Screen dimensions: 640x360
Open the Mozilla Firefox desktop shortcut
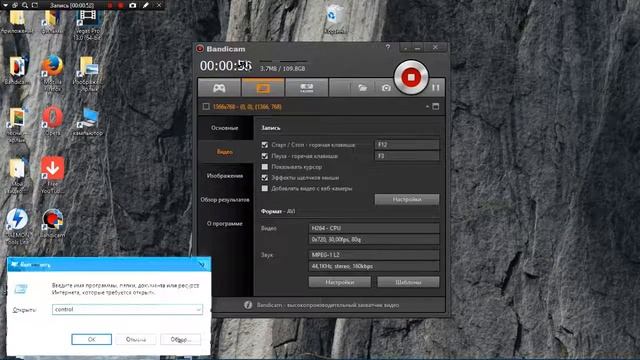[x=53, y=72]
